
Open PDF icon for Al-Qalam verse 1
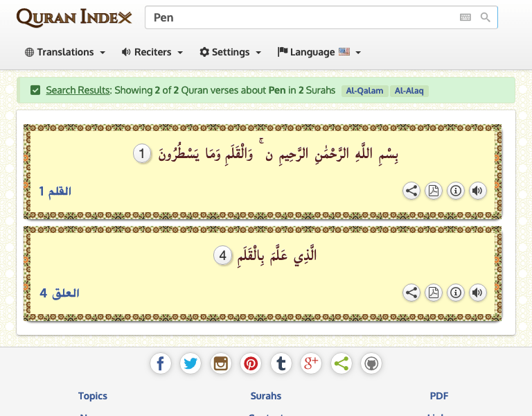[434, 191]
